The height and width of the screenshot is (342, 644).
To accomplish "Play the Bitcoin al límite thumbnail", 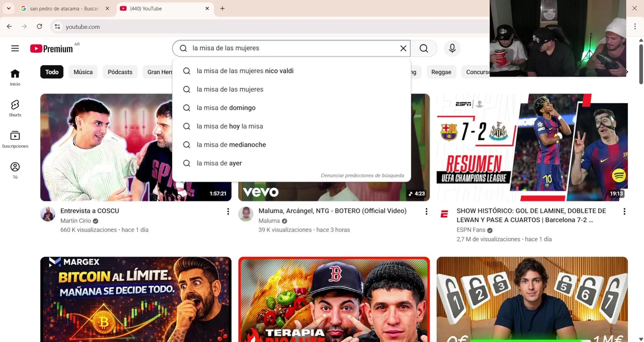I will coord(136,299).
